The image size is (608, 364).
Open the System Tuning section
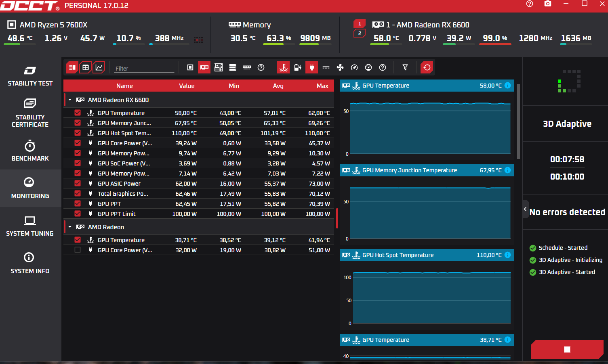(30, 226)
